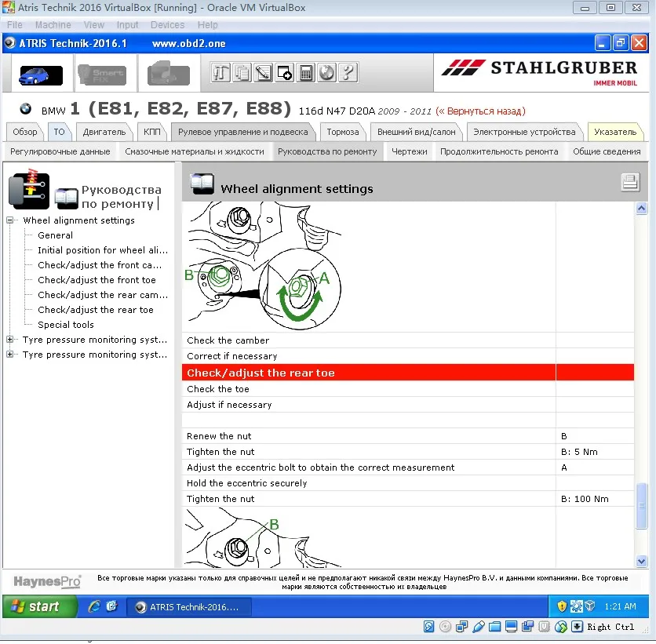Viewport: 656px width, 644px height.
Task: Open the truck module icon
Action: tap(168, 74)
